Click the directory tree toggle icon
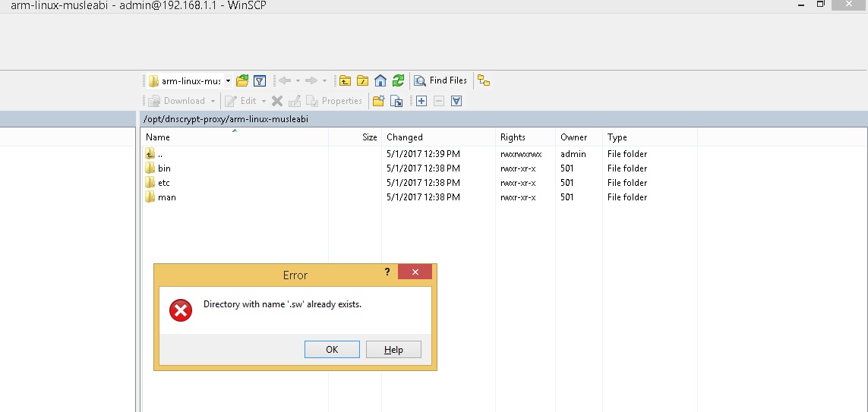Screen dimensions: 868x412 tap(484, 80)
